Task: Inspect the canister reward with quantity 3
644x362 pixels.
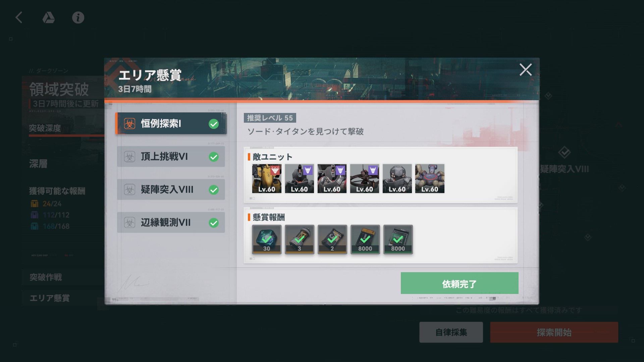Action: pos(300,239)
